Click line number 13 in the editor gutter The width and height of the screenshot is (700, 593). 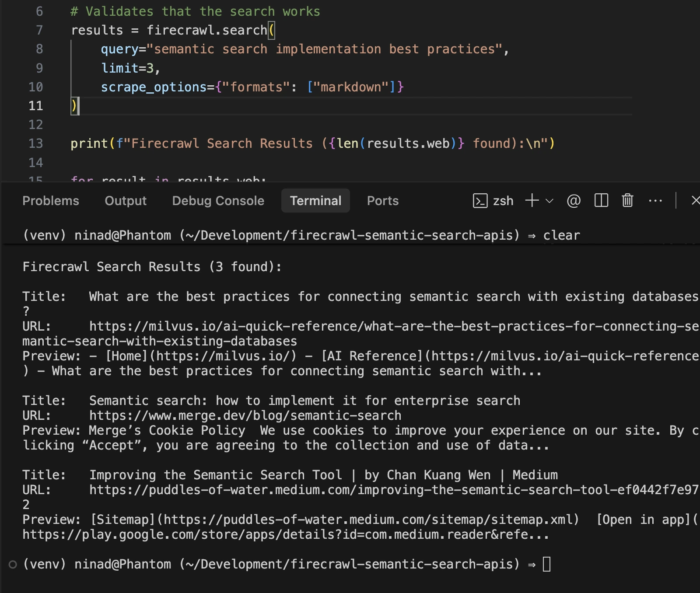tap(36, 143)
